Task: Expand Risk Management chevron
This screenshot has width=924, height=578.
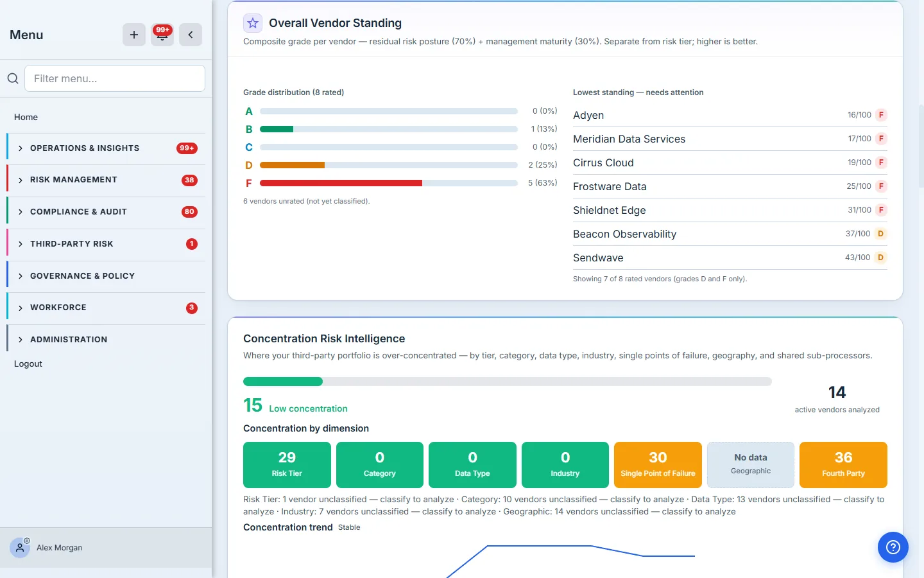Action: pos(21,180)
